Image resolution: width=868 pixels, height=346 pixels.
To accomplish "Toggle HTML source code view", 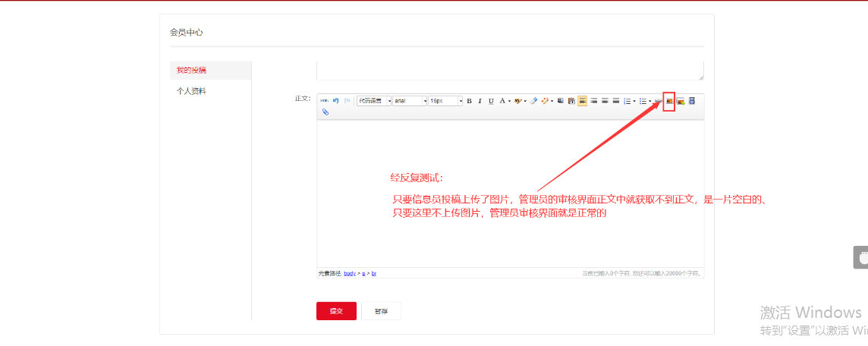I will click(324, 101).
